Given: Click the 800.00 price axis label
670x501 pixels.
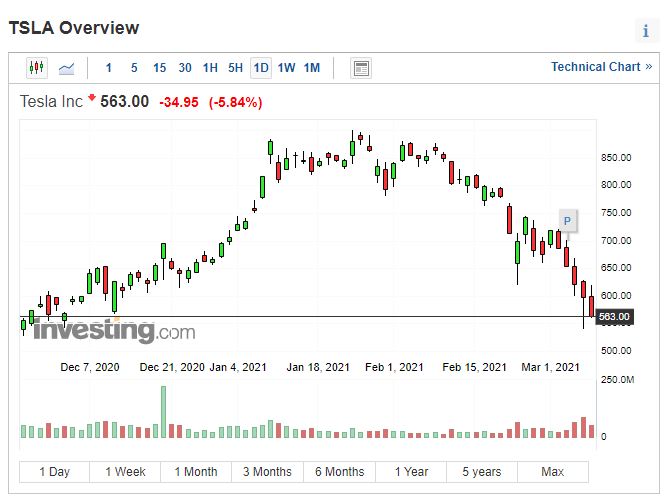Looking at the screenshot, I should [616, 185].
